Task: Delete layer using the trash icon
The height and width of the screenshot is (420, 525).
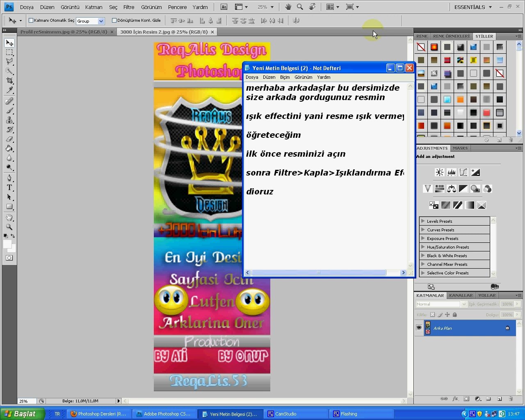Action: [511, 398]
